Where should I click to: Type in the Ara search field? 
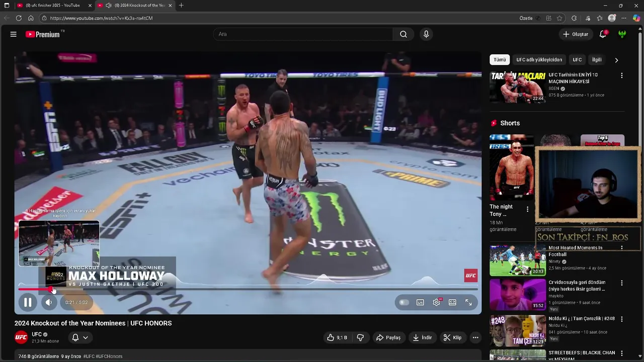[303, 34]
